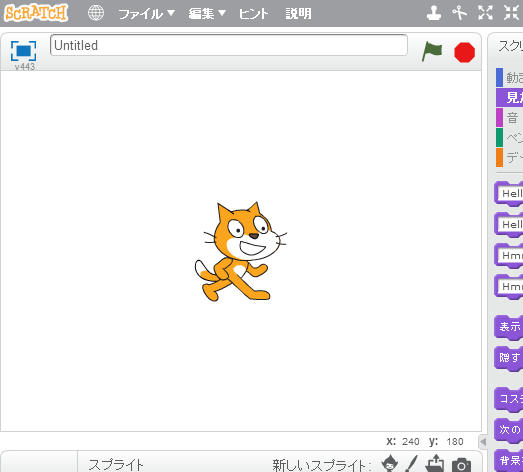
Task: Start the project with green flag
Action: pyautogui.click(x=432, y=51)
